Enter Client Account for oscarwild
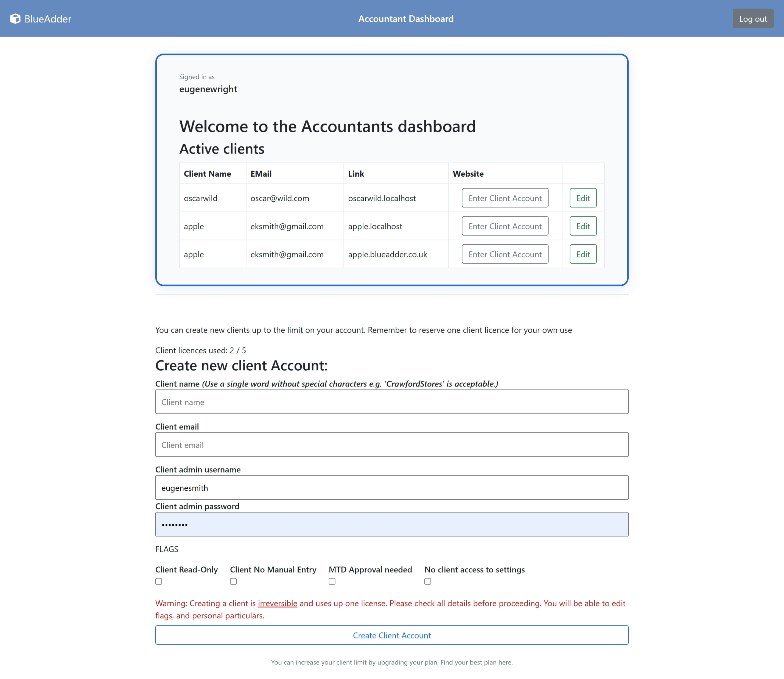The image size is (784, 679). pos(505,198)
